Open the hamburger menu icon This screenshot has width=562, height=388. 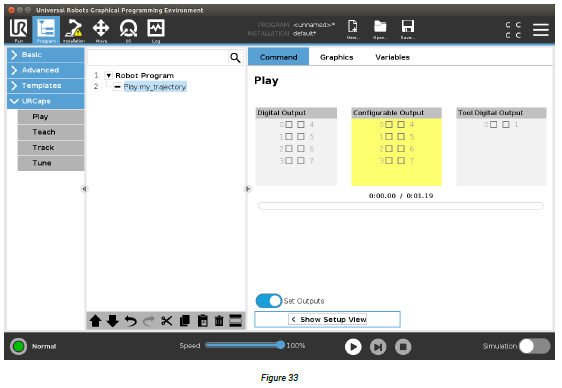click(540, 30)
